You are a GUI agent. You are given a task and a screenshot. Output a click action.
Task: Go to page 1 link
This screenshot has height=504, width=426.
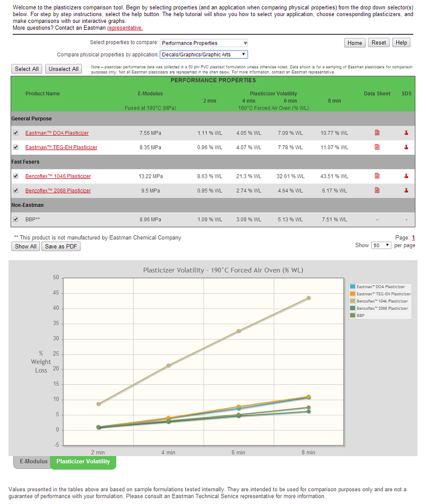coord(413,237)
